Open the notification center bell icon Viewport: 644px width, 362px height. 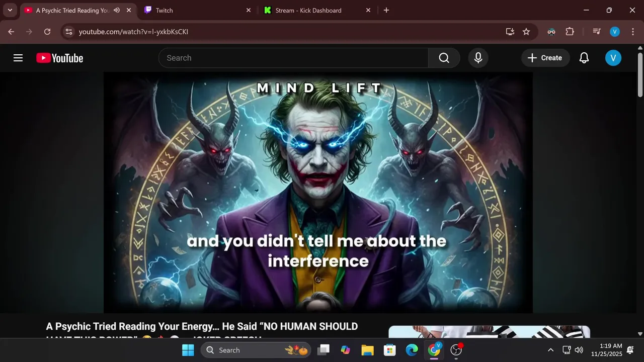pos(630,350)
